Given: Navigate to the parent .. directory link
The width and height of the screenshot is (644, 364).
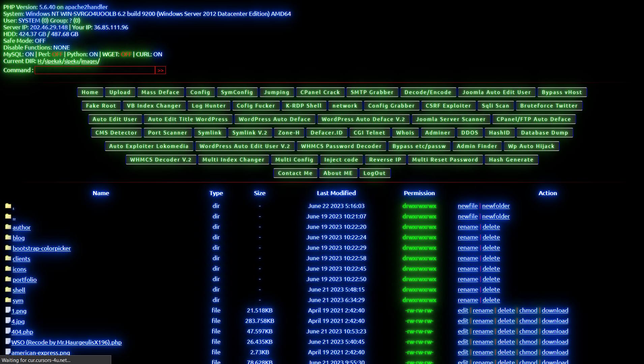Looking at the screenshot, I should [x=14, y=217].
